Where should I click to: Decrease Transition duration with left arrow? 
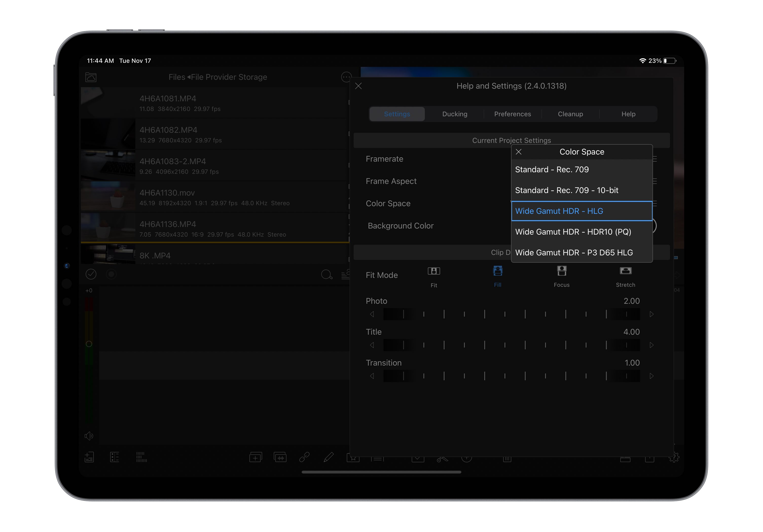tap(372, 376)
